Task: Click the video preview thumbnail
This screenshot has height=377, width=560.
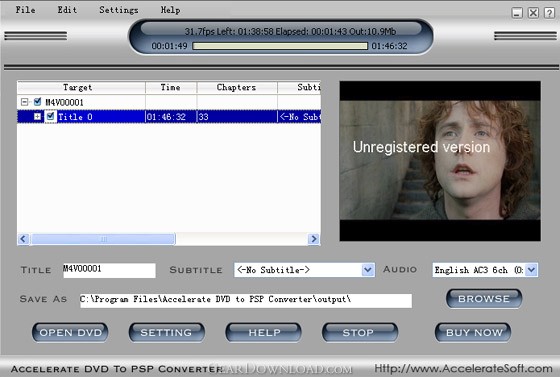Action: pos(440,161)
